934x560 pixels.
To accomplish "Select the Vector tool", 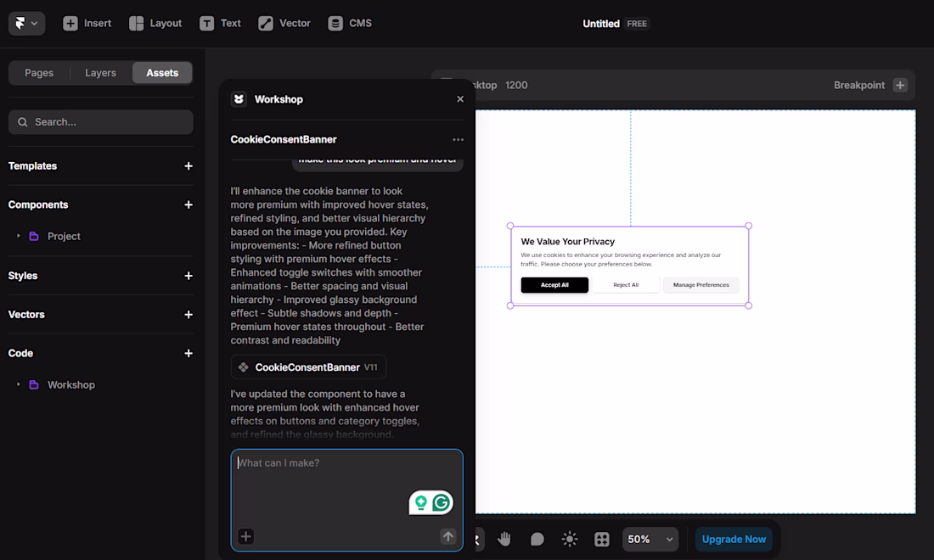I will click(284, 23).
